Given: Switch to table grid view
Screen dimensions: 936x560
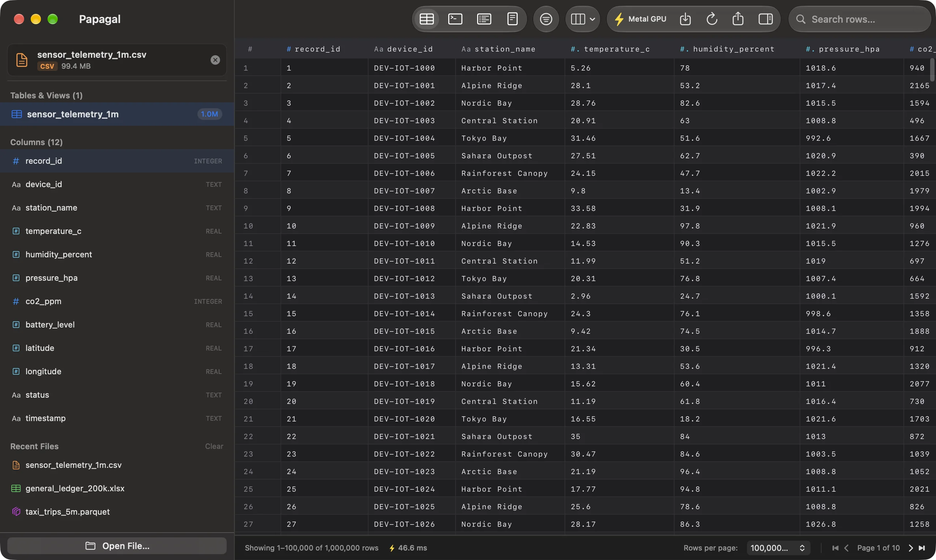Looking at the screenshot, I should pyautogui.click(x=426, y=19).
